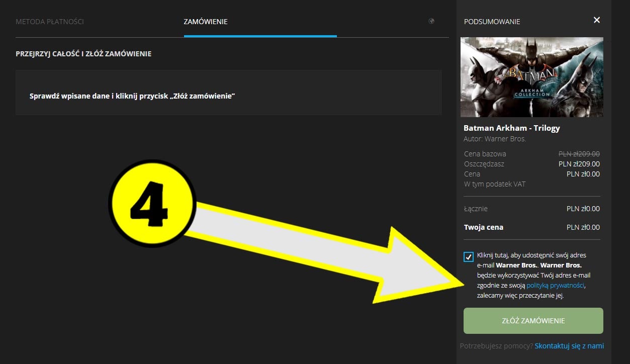This screenshot has width=630, height=364.
Task: Click the W tym podatek VAT label
Action: 495,184
